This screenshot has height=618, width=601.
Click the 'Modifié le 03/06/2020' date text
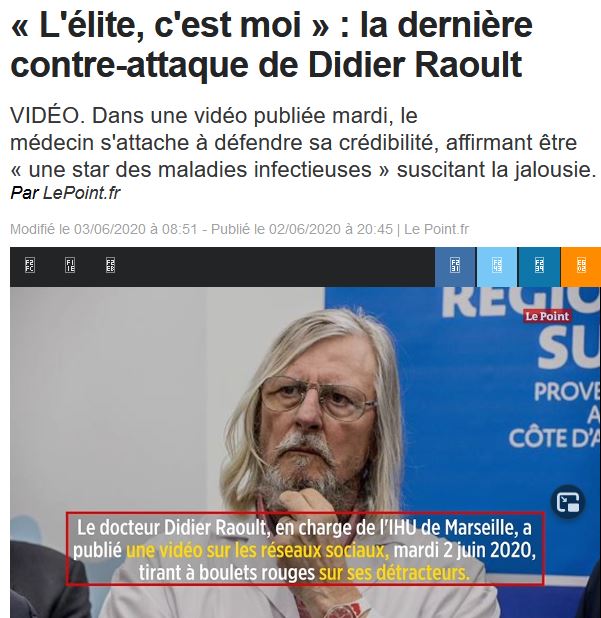tap(103, 229)
